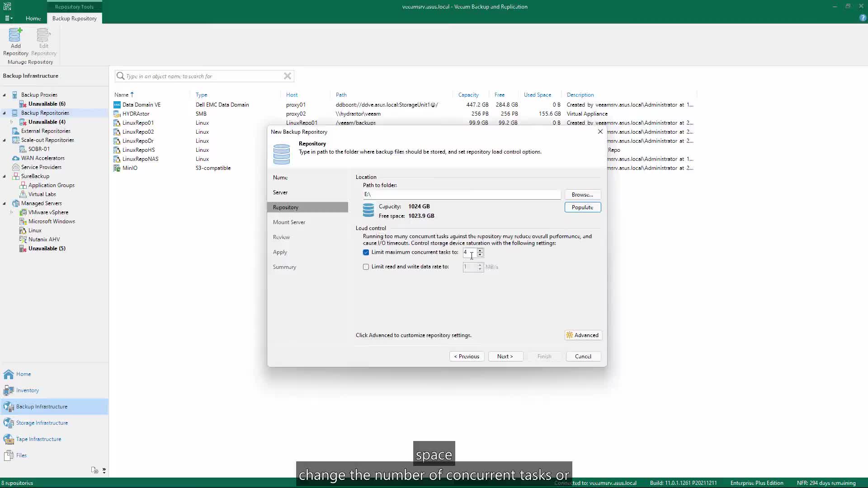Viewport: 868px width, 488px height.
Task: Click the Next > button
Action: coord(505,357)
